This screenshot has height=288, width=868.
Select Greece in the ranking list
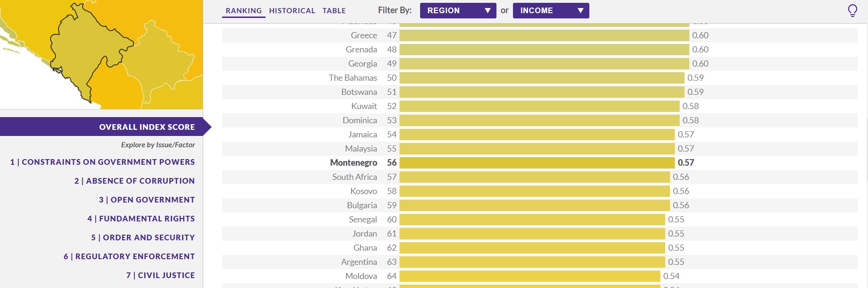pos(364,35)
